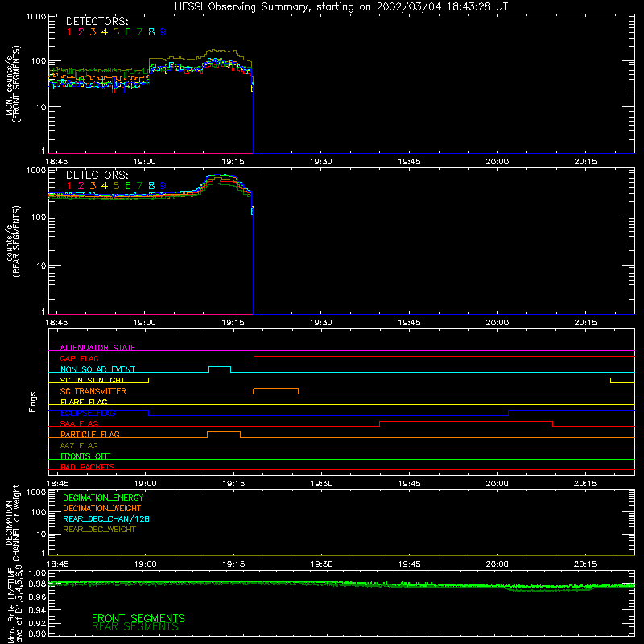The height and width of the screenshot is (644, 644).
Task: Click the SC_TRANSMITTER flag label
Action: pyautogui.click(x=93, y=391)
